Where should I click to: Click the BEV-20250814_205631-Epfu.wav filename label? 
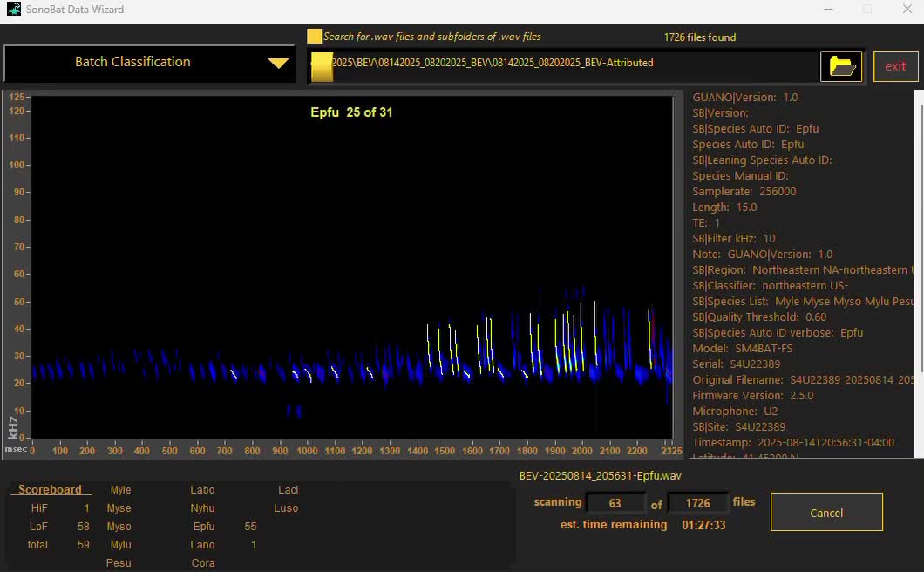[600, 476]
